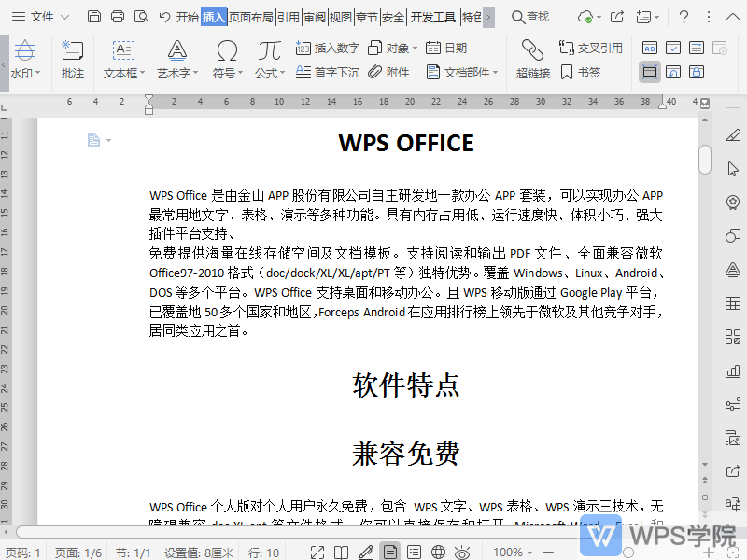Open the shapes panel in right sidebar
Screen dimensions: 747x560
coord(733,236)
